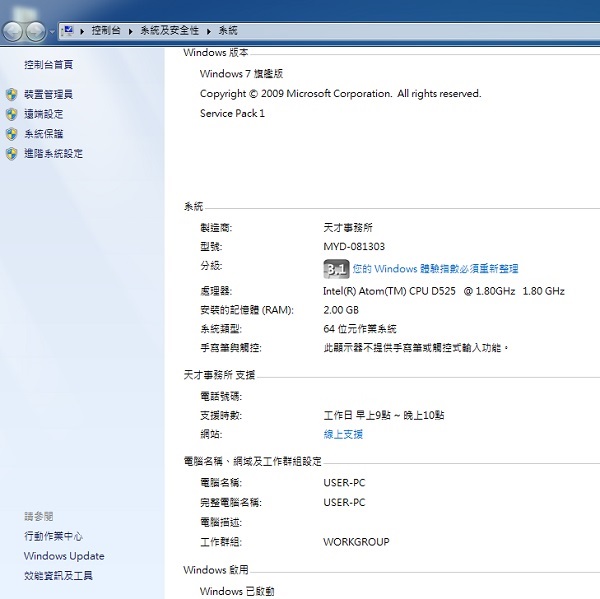Go forward with the Forward arrow button
This screenshot has width=600, height=599.
click(x=36, y=31)
